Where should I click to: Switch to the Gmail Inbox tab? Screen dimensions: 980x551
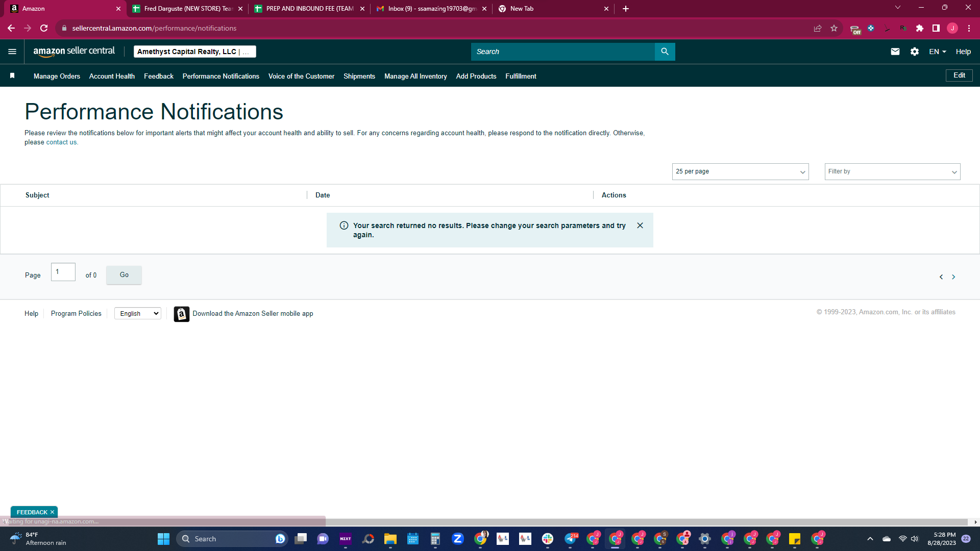(431, 9)
